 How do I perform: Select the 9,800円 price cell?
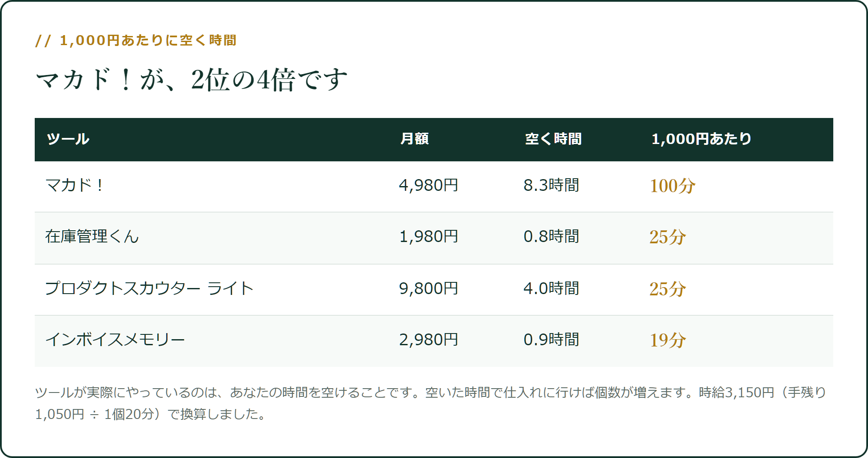(x=428, y=288)
